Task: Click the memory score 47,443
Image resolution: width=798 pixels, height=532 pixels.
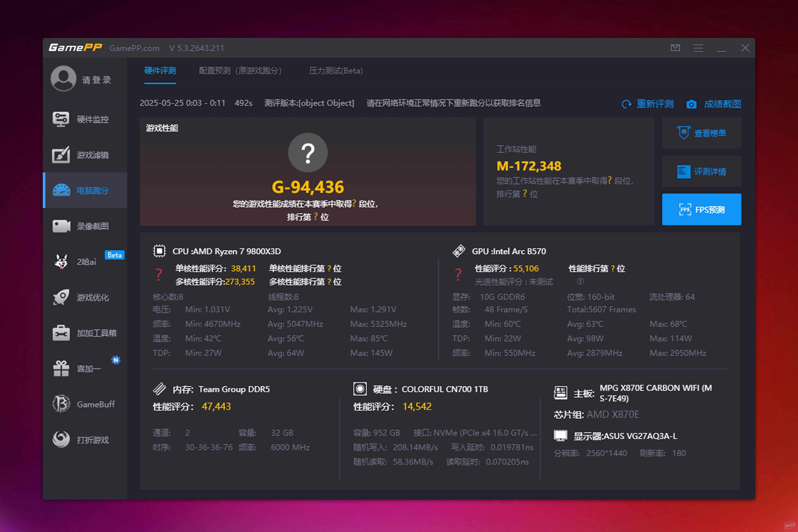Action: coord(216,407)
